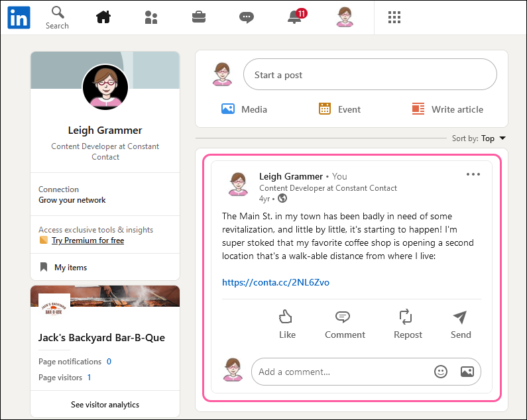Click the Event calendar icon
This screenshot has height=420, width=527.
[325, 109]
